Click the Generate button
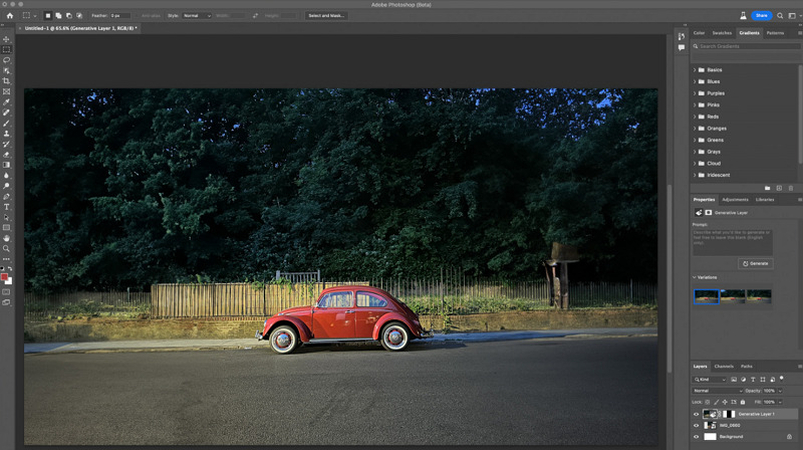 [x=755, y=264]
